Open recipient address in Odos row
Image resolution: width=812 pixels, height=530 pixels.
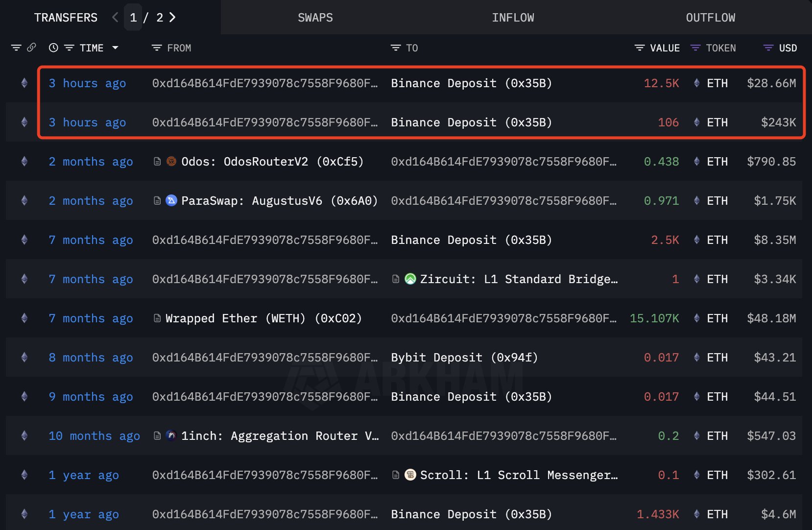coord(503,162)
